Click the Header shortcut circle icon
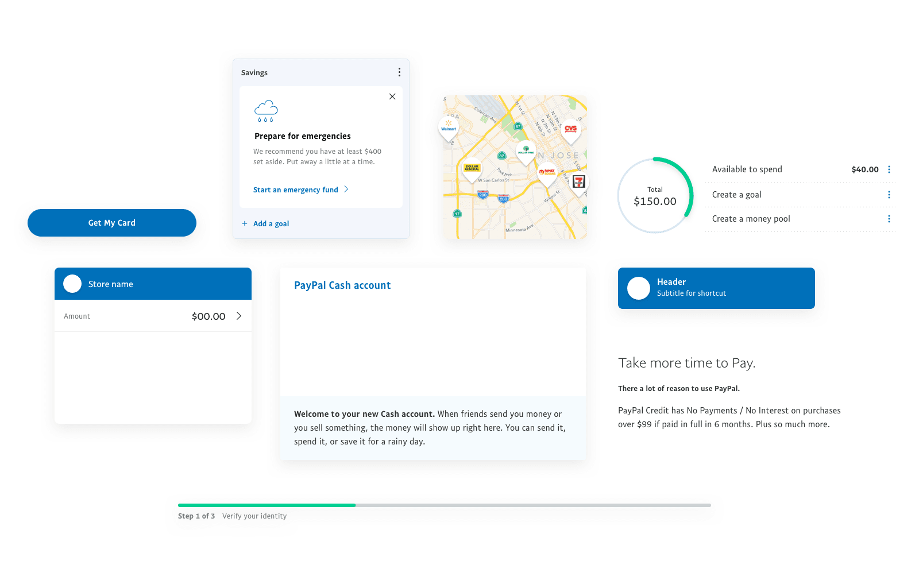919x588 pixels. pyautogui.click(x=638, y=288)
